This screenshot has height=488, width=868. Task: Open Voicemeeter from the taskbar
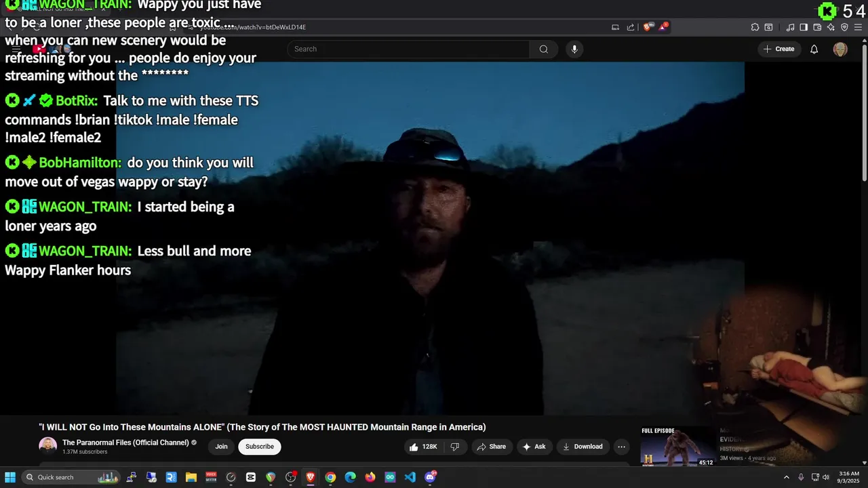pyautogui.click(x=211, y=477)
